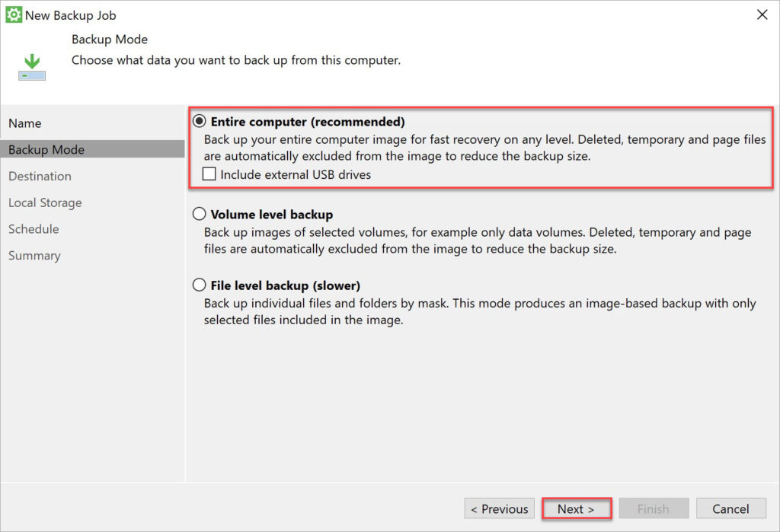Choose Volume level backup option
The height and width of the screenshot is (532, 780).
(x=198, y=214)
